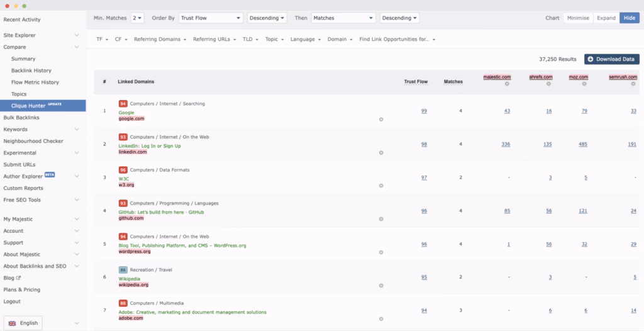
Task: Click the gear icon in the github.com row
Action: pos(381,219)
